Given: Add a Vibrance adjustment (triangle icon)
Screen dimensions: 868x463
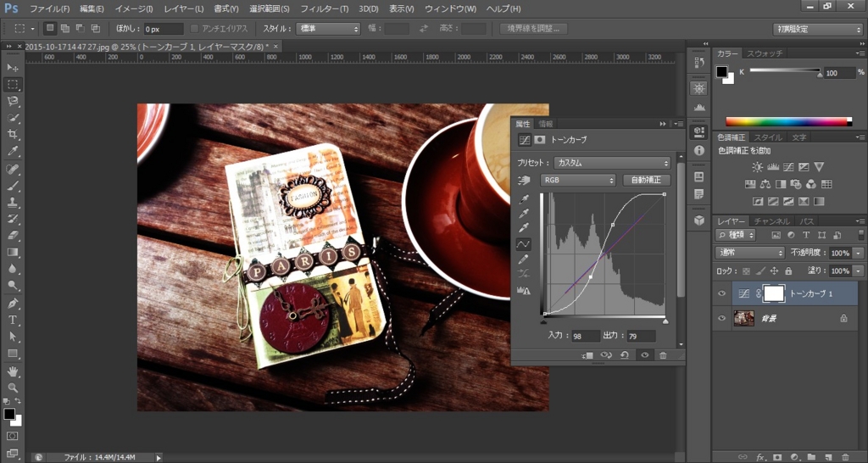Looking at the screenshot, I should (819, 167).
